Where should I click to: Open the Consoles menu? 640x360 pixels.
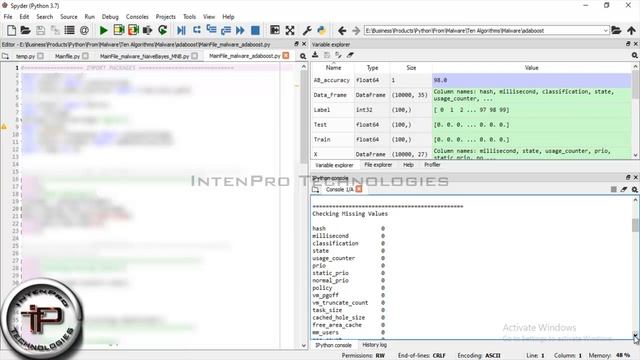point(137,17)
